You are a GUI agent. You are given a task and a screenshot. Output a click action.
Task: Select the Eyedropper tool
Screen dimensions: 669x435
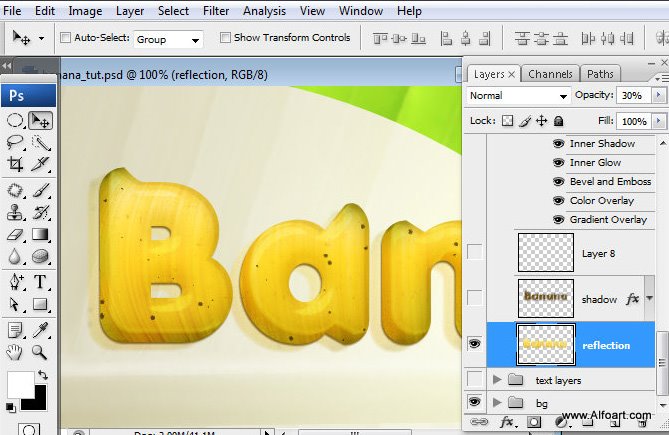[x=41, y=330]
